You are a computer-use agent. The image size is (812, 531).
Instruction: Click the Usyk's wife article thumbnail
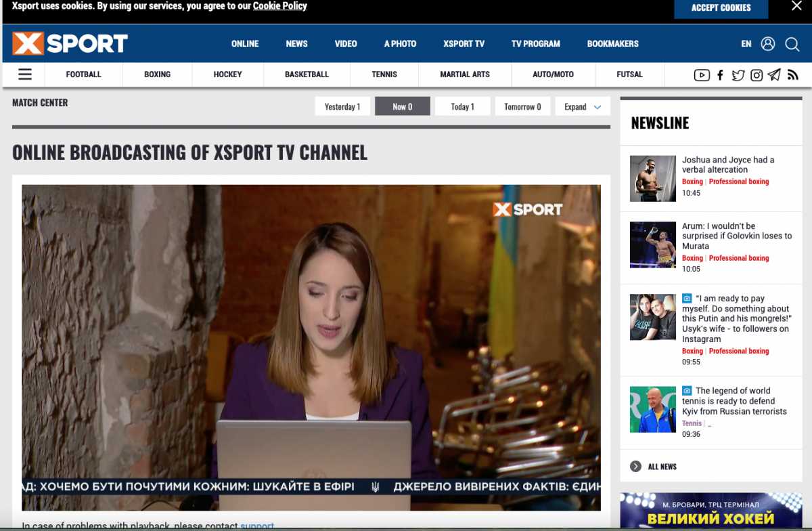[653, 317]
